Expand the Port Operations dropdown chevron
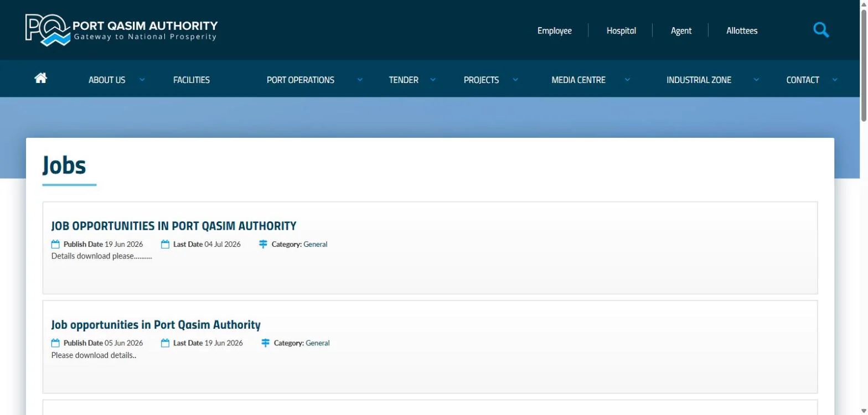Viewport: 868px width, 415px height. [360, 80]
